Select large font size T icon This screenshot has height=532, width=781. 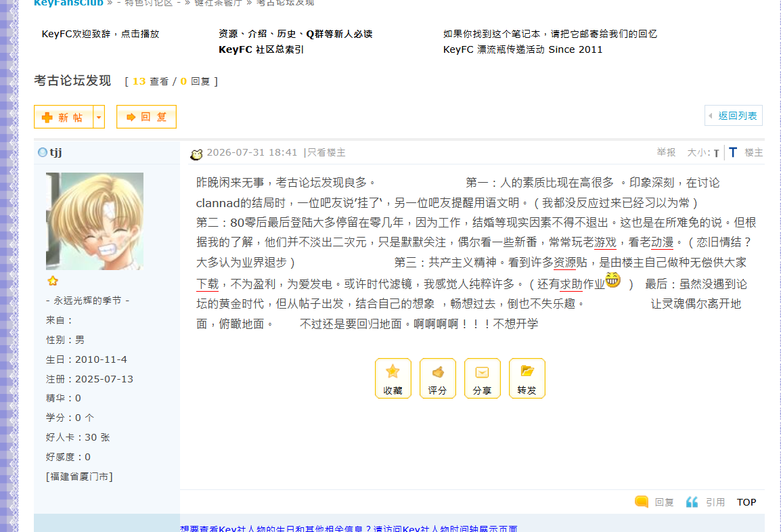coord(733,152)
